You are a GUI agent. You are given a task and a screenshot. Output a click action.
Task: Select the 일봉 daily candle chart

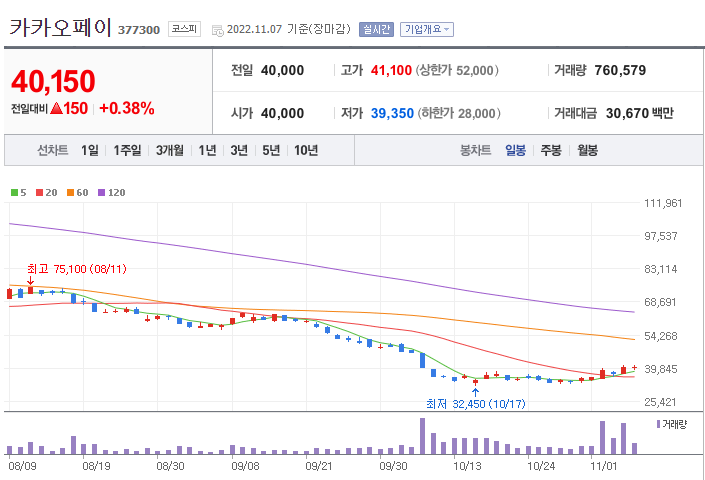[515, 150]
